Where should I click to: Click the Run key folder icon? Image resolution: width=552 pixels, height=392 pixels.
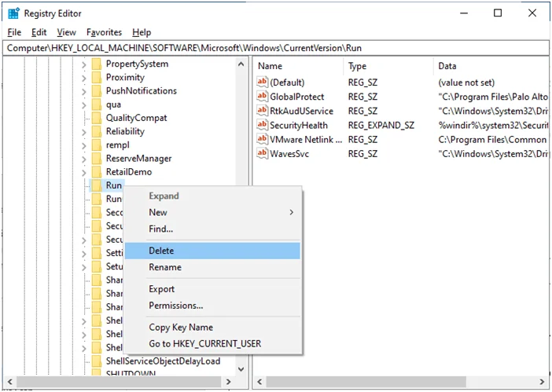97,185
